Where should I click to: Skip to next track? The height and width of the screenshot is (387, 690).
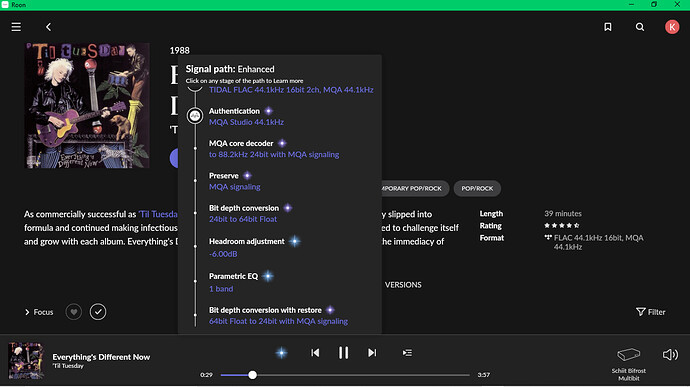click(372, 353)
